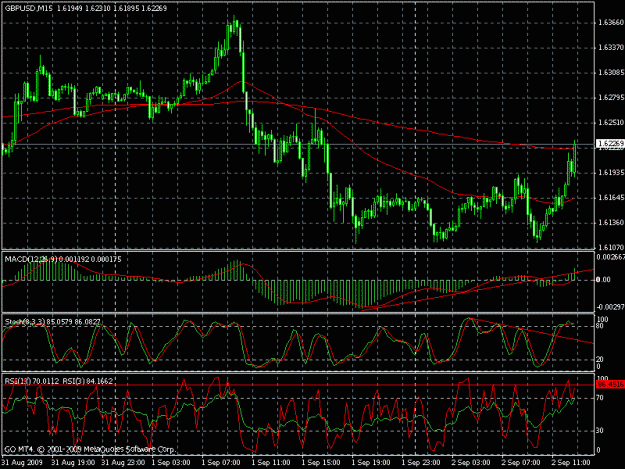This screenshot has width=625, height=469.
Task: Click the 1 Sep 07:00 time label
Action: point(221,463)
